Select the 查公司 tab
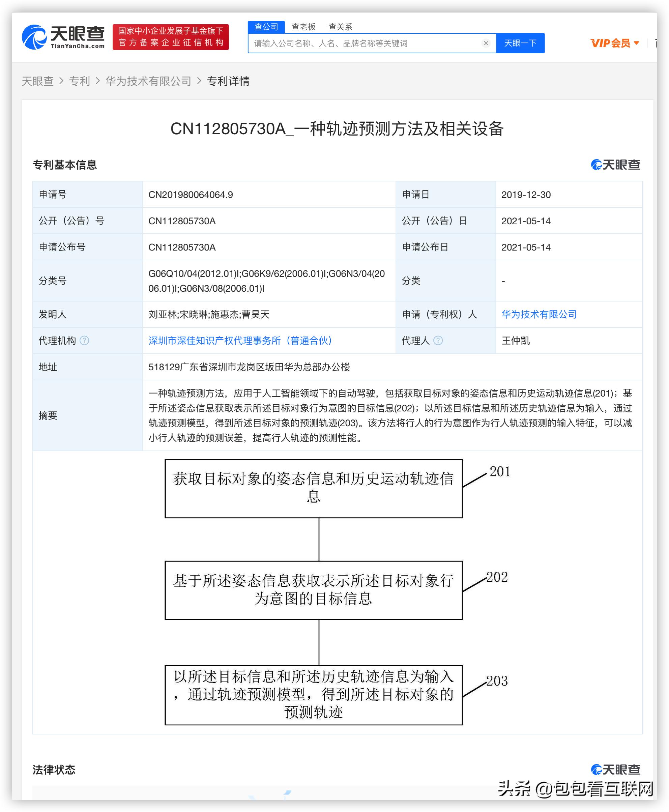Image resolution: width=669 pixels, height=812 pixels. point(266,26)
